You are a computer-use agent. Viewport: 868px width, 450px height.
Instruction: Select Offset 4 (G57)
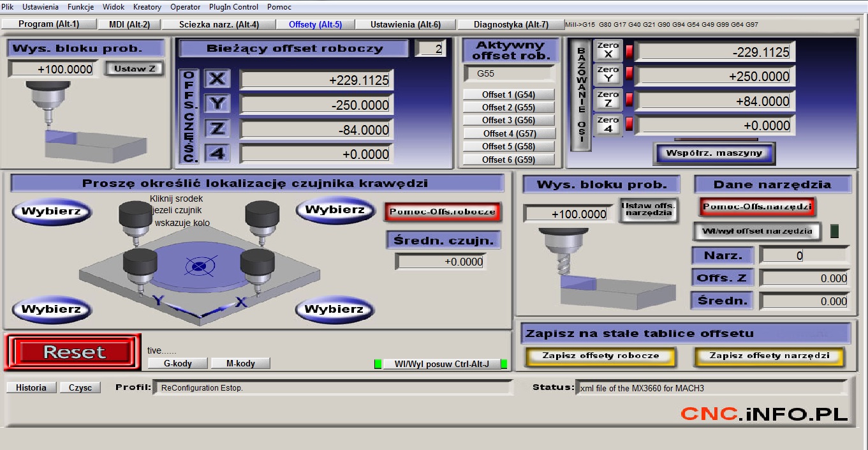[x=510, y=133]
